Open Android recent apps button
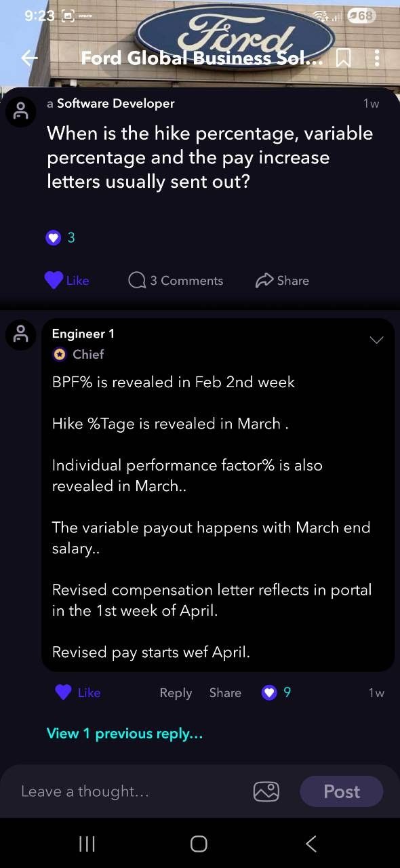The width and height of the screenshot is (400, 868). [87, 844]
